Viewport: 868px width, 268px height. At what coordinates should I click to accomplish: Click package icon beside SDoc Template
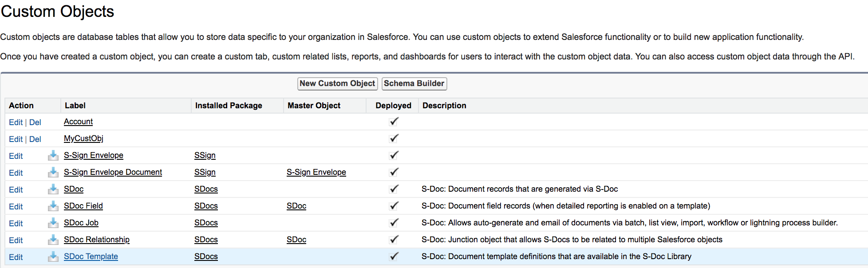pos(53,256)
